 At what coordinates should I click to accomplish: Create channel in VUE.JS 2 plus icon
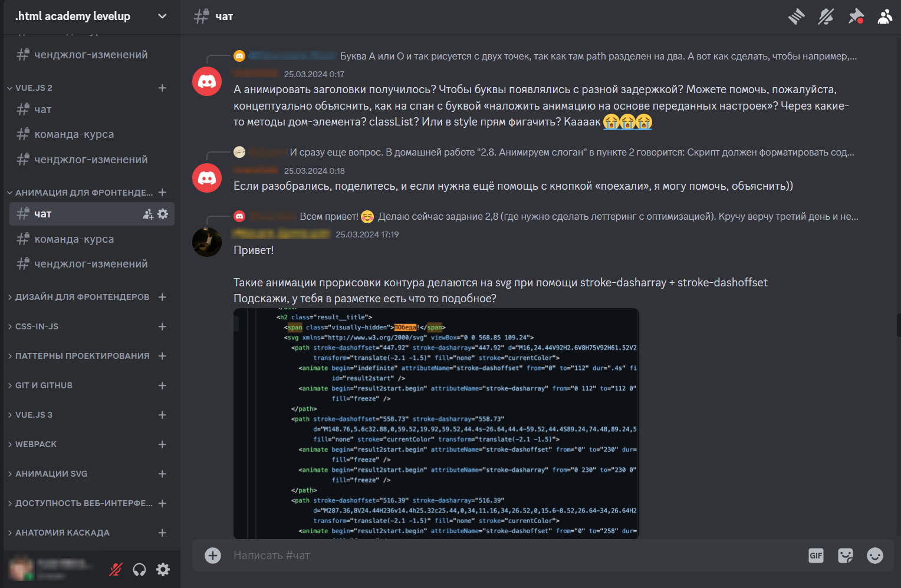point(162,88)
